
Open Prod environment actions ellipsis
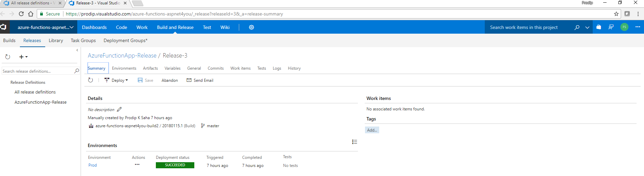pyautogui.click(x=137, y=165)
